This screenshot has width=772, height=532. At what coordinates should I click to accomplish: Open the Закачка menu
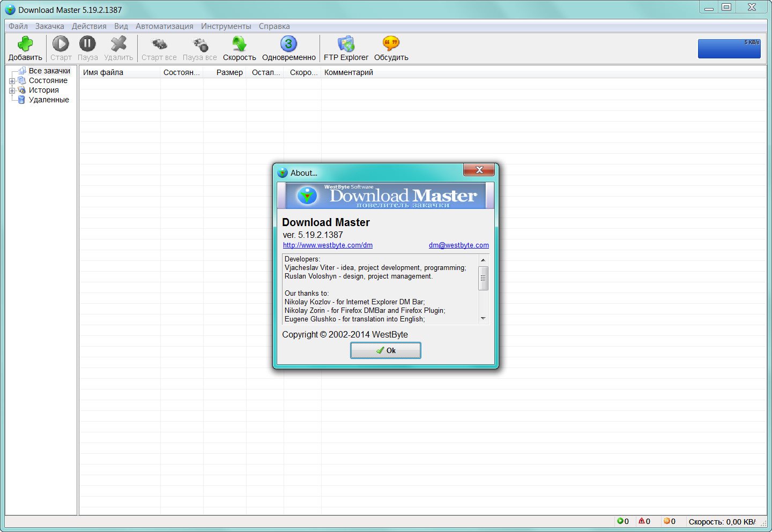[50, 26]
